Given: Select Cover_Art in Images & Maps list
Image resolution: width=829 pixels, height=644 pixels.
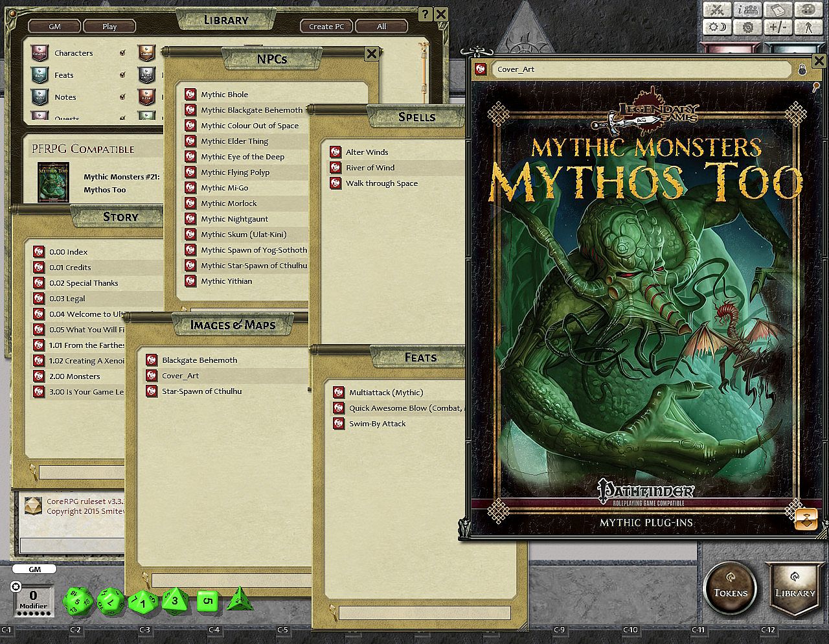Looking at the screenshot, I should (x=181, y=376).
